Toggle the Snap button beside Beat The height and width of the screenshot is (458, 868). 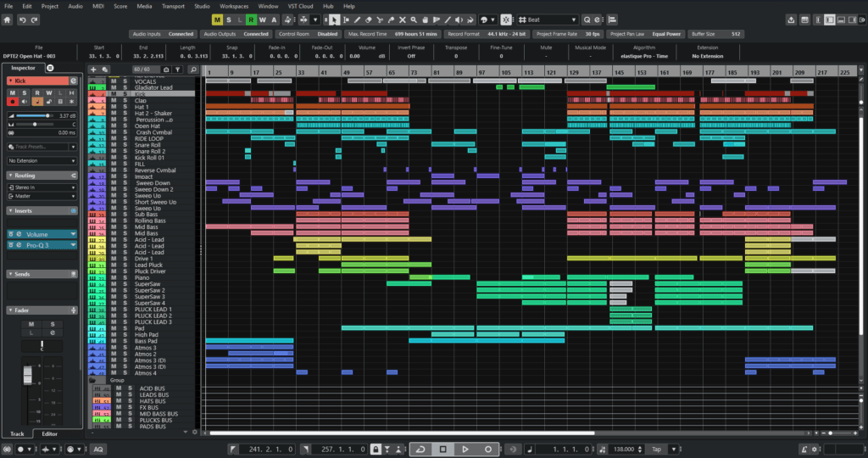point(506,20)
